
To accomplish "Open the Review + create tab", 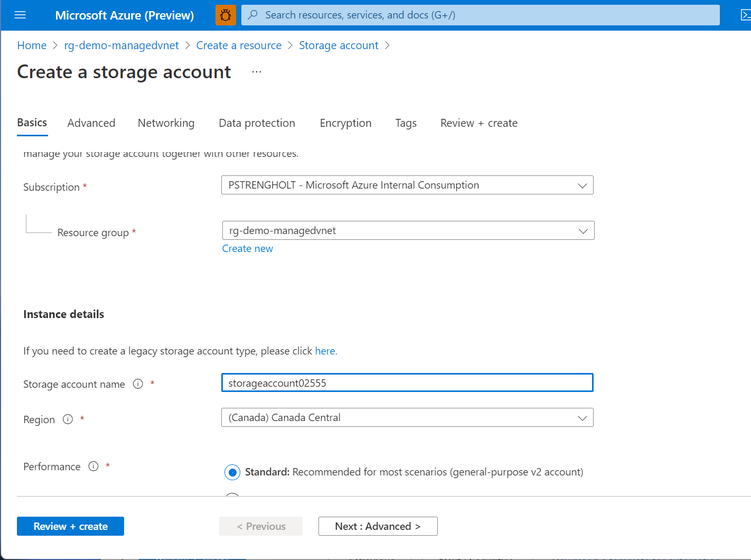I will [x=479, y=123].
